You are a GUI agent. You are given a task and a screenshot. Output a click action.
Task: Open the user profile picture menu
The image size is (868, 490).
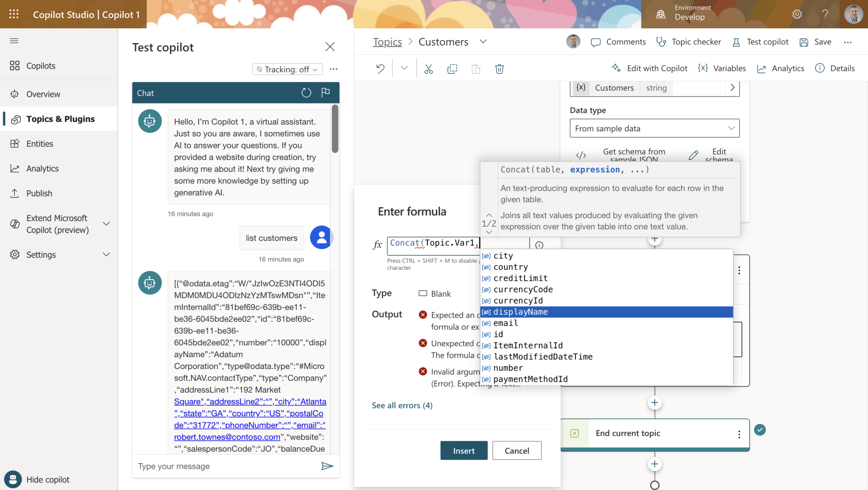tap(853, 14)
